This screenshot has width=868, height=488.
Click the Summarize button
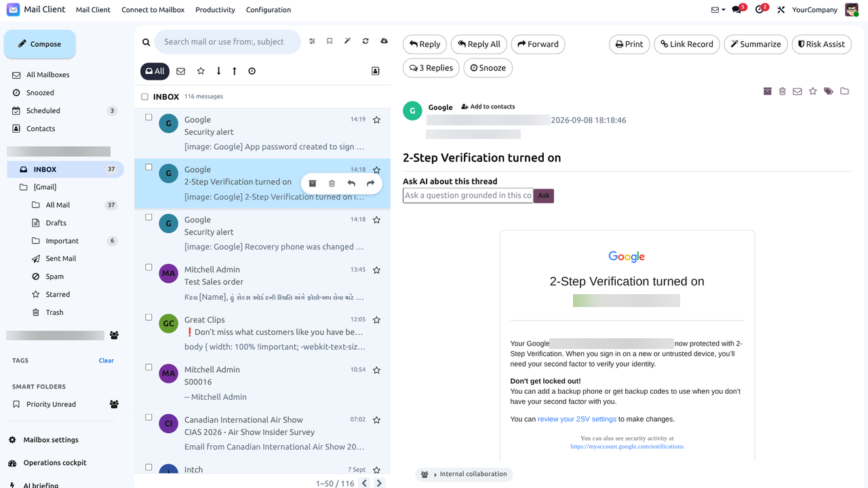(x=755, y=44)
